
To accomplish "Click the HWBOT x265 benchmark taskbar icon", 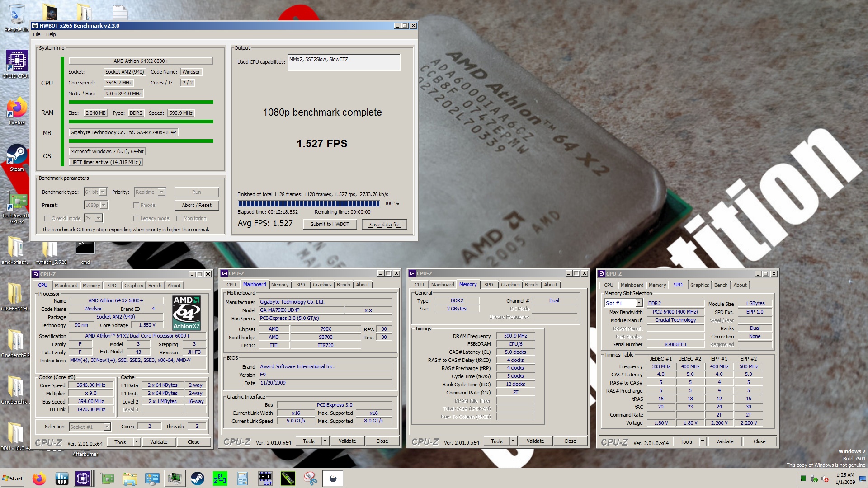I will point(333,478).
